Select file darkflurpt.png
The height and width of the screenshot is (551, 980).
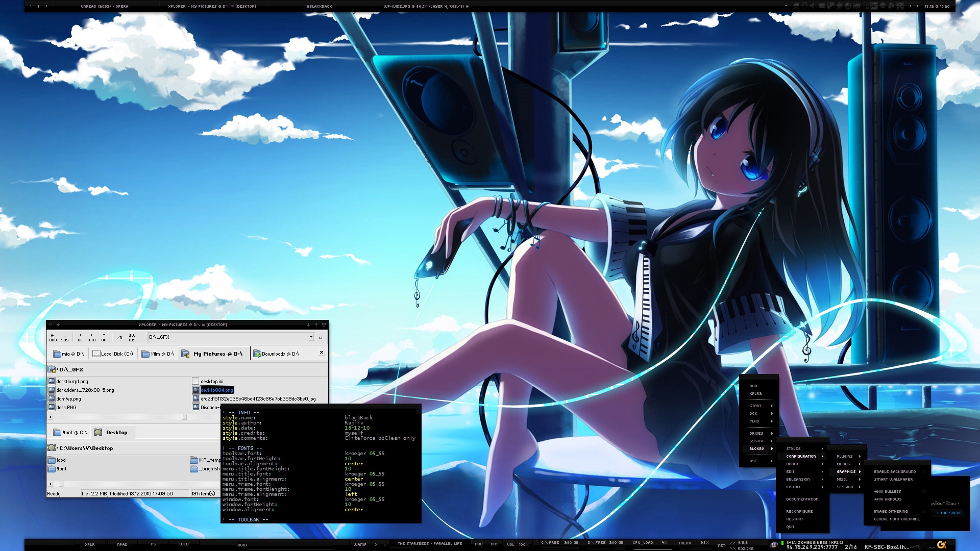click(68, 381)
